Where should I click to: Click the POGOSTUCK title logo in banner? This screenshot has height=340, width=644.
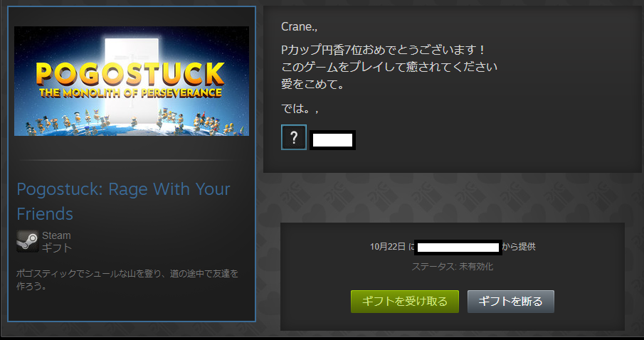[x=131, y=74]
